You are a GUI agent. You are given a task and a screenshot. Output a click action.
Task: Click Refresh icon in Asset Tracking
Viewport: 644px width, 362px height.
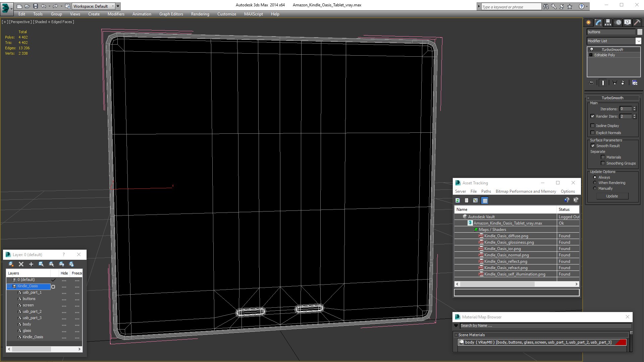click(x=458, y=200)
